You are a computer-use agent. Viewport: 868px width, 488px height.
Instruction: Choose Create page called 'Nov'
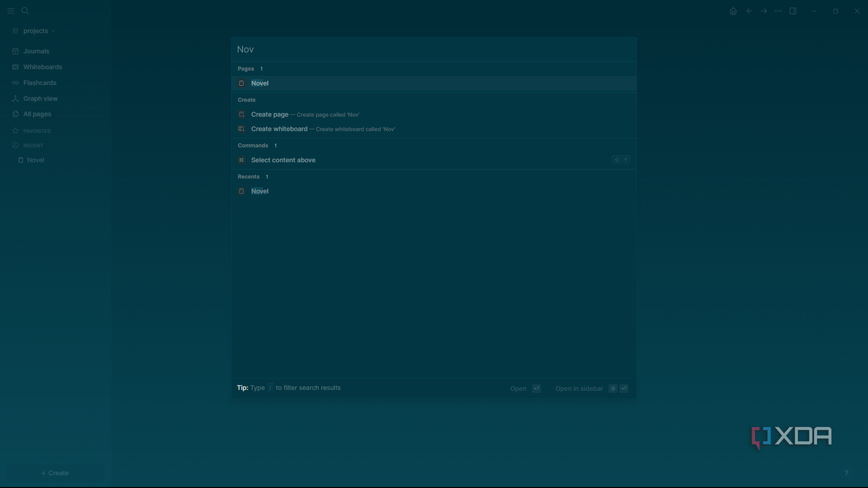[x=434, y=114]
